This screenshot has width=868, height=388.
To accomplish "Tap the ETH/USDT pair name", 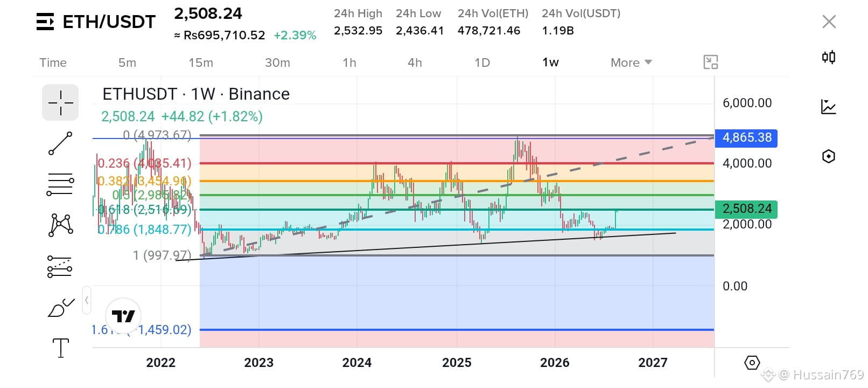I will coord(109,22).
